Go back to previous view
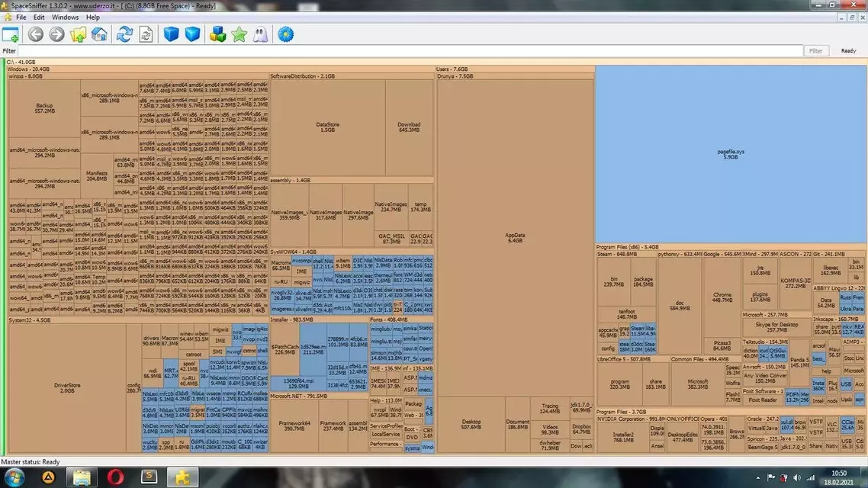868x488 pixels. (35, 34)
